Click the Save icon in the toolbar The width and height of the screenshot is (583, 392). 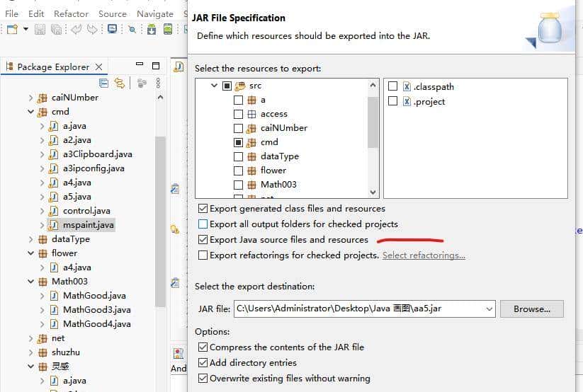(40, 29)
